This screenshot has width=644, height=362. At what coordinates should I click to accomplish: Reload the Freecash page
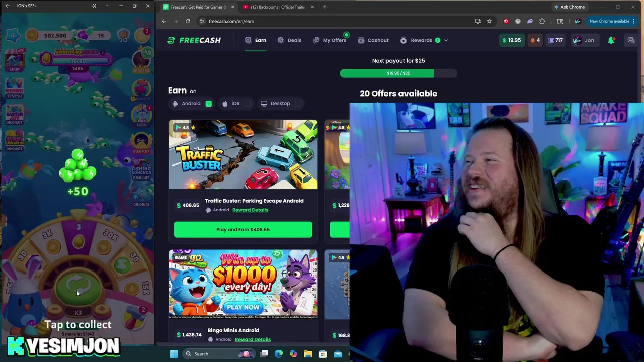[188, 21]
